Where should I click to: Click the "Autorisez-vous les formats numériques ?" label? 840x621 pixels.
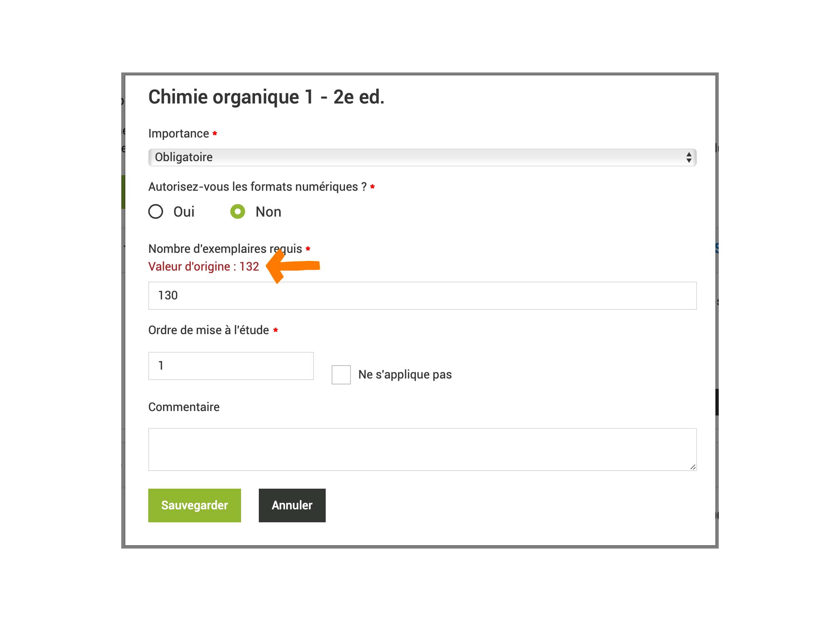257,187
